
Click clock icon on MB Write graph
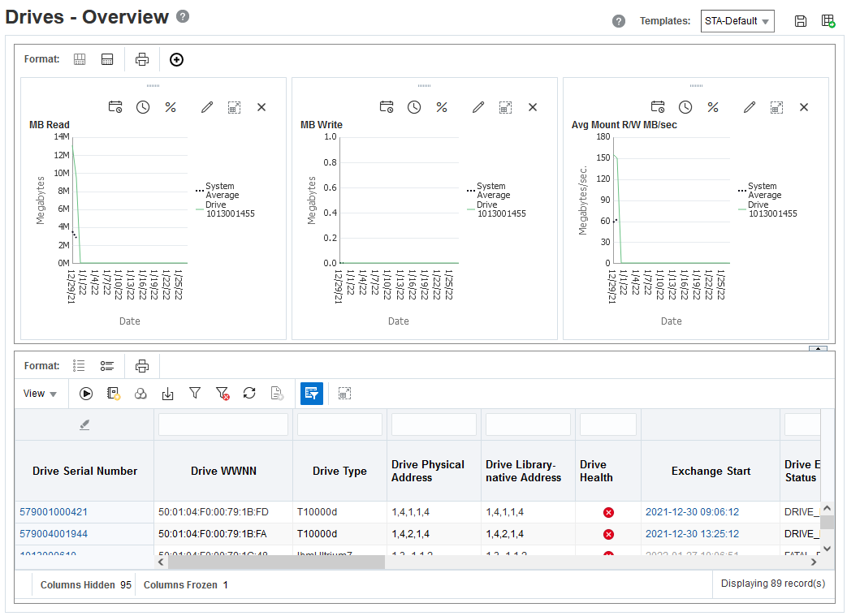click(x=414, y=107)
